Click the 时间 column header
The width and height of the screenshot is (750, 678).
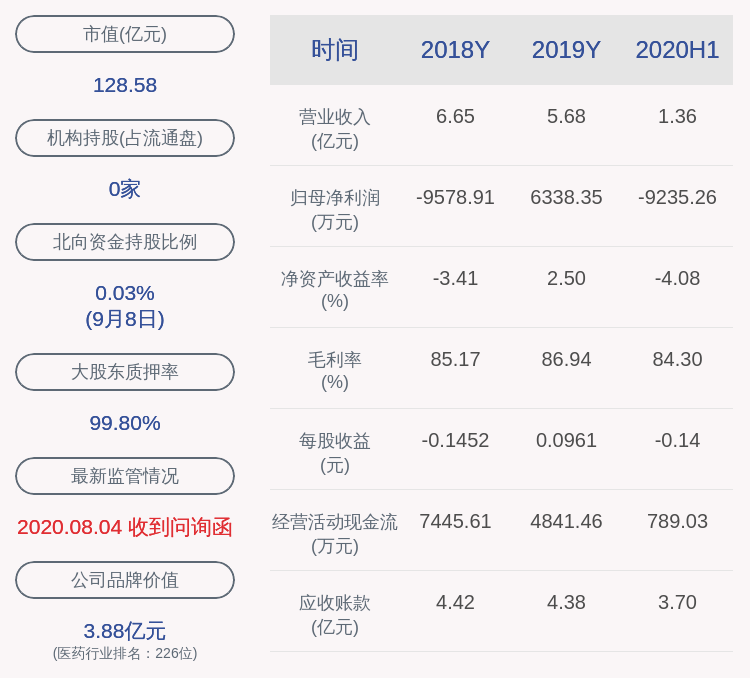tap(335, 50)
